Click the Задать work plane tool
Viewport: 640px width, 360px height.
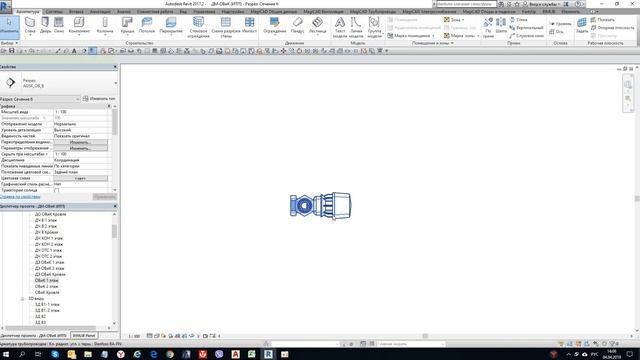pos(582,25)
